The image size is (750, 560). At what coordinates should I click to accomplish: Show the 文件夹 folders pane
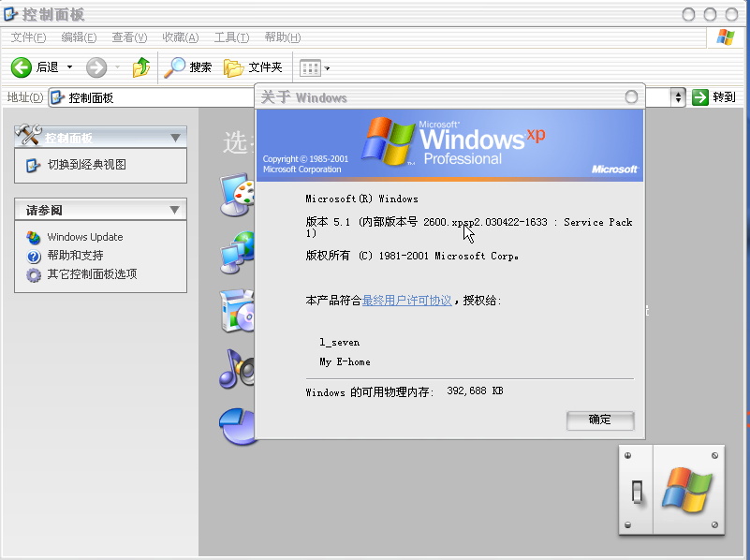(x=253, y=67)
